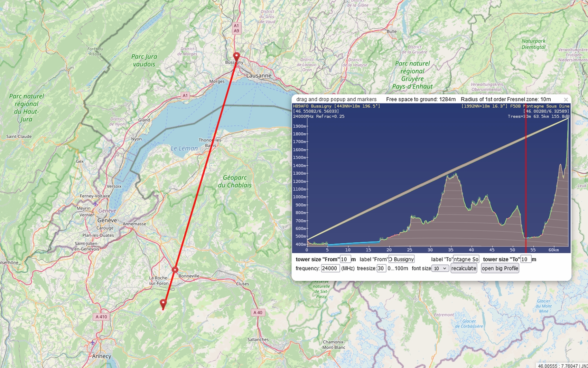Click the Chamonix-Mont-Blanc label

click(334, 345)
